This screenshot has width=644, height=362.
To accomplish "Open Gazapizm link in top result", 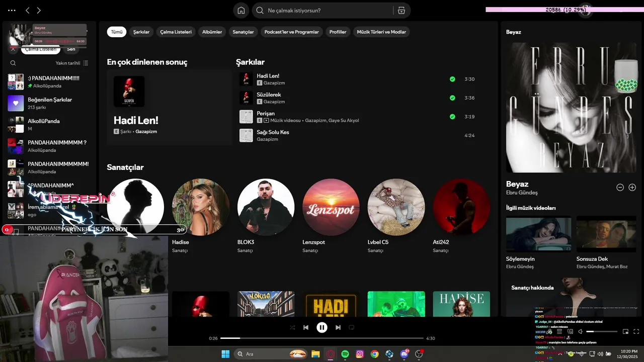I will coord(146,131).
